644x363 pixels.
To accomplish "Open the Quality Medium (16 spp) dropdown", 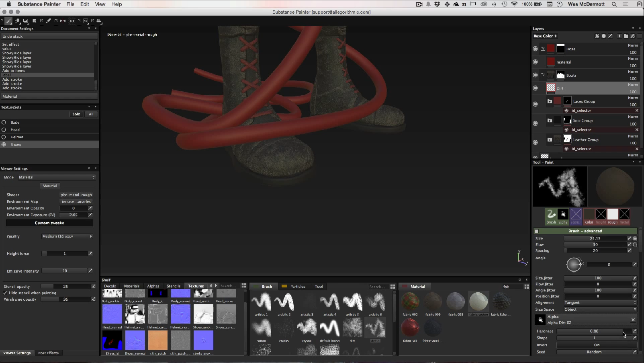I will pyautogui.click(x=67, y=236).
